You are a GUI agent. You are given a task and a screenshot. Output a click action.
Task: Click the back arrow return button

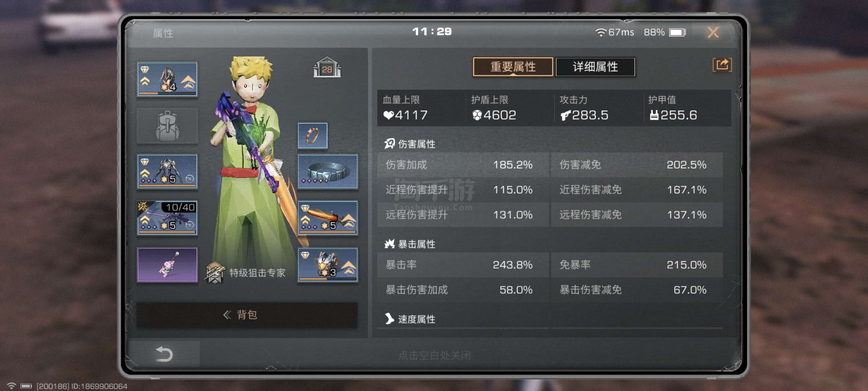pyautogui.click(x=164, y=354)
